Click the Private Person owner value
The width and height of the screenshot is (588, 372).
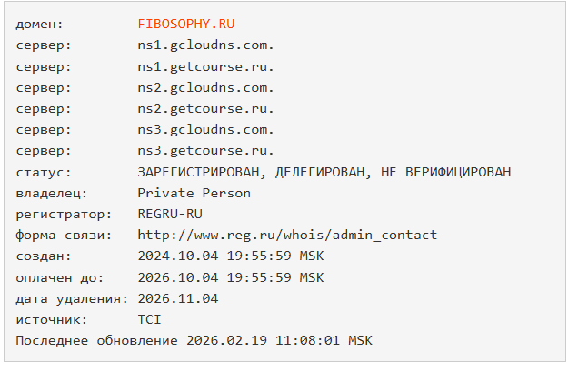pyautogui.click(x=194, y=193)
